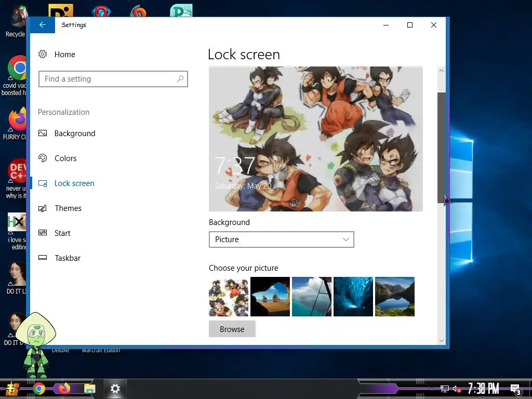The height and width of the screenshot is (399, 532).
Task: Click the Browse button
Action: [x=232, y=329]
